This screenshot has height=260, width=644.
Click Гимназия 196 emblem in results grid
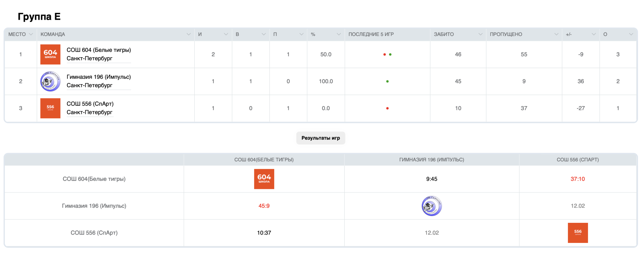(431, 206)
